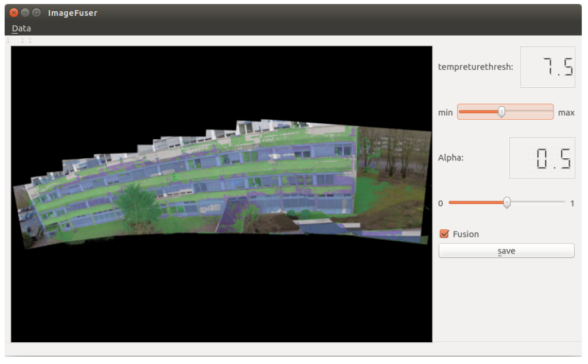
Task: Click the toolbar drag handle below the Data menu
Action: tap(9, 40)
